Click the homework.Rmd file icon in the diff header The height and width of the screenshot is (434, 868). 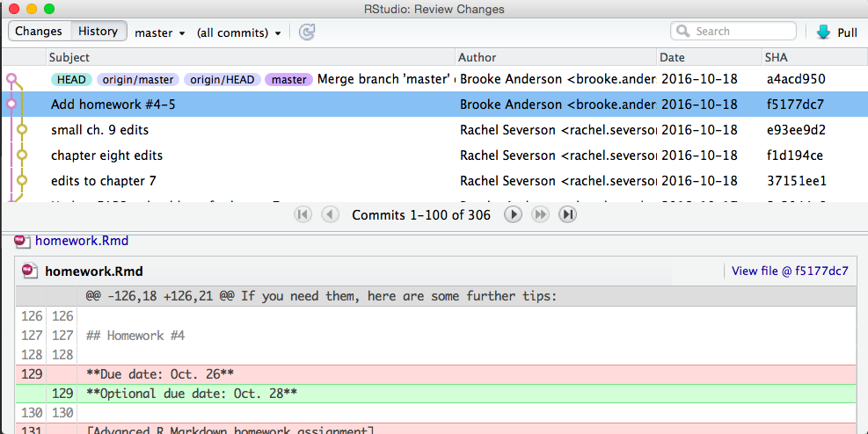[x=31, y=271]
